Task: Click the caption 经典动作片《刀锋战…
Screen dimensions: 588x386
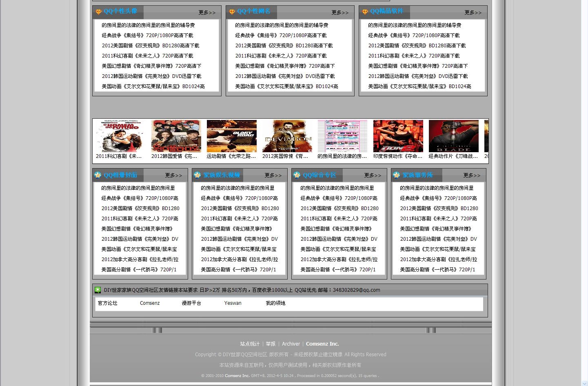Action: pos(453,156)
